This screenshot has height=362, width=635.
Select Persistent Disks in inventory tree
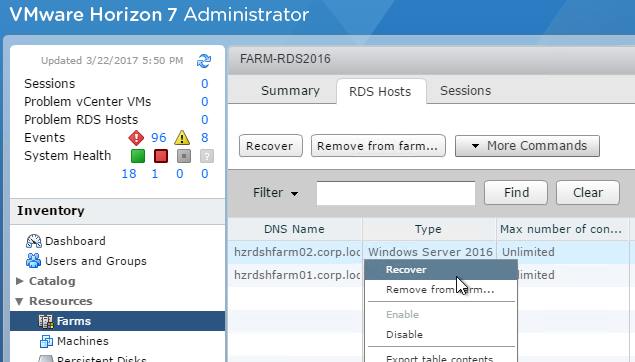[x=102, y=359]
